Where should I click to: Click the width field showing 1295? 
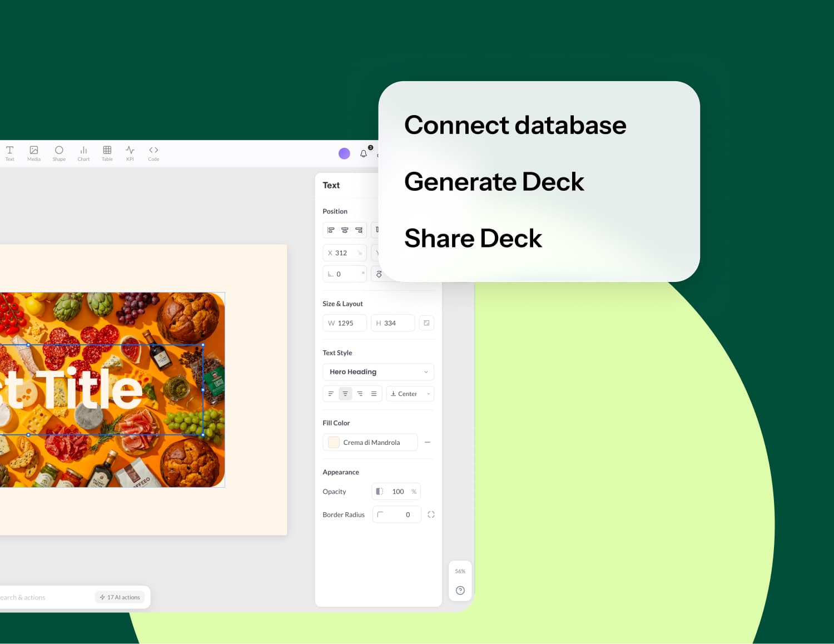tap(345, 323)
